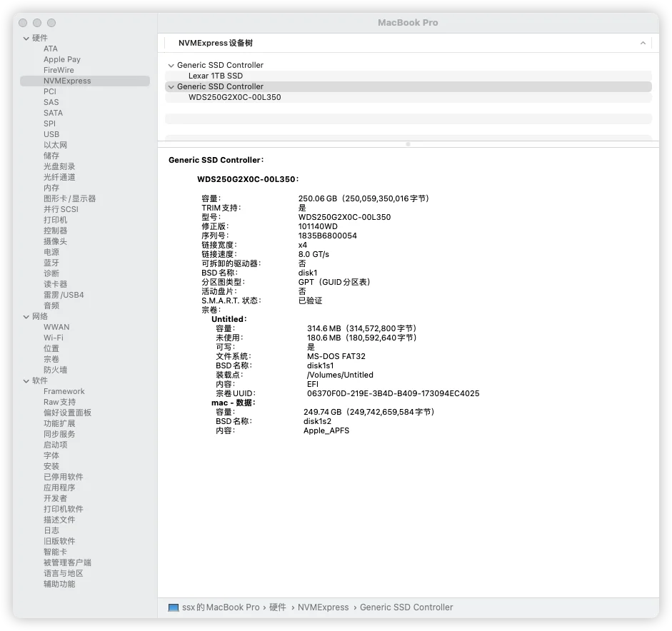Open 日志 in the sidebar
The height and width of the screenshot is (631, 672).
51,531
